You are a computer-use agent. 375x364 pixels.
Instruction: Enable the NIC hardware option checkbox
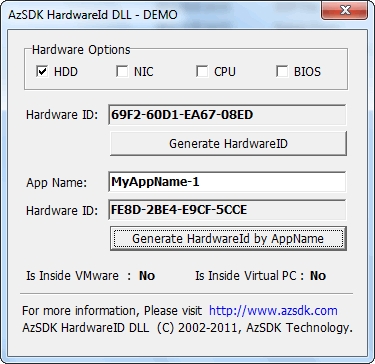(122, 72)
